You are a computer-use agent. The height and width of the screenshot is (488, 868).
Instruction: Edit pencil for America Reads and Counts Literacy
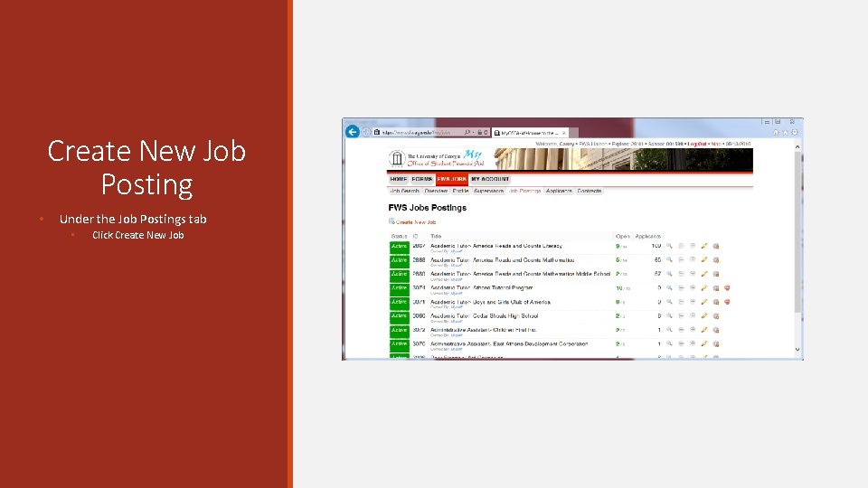(x=704, y=246)
